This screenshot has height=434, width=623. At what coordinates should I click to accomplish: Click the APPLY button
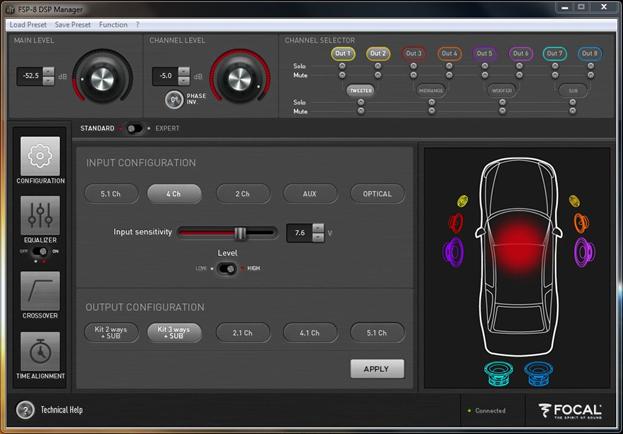click(x=377, y=368)
